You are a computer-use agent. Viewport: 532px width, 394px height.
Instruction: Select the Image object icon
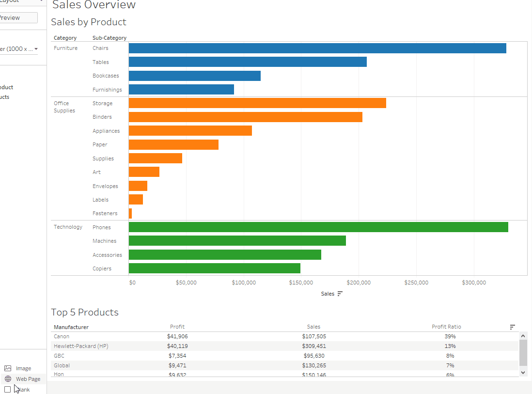[7, 368]
